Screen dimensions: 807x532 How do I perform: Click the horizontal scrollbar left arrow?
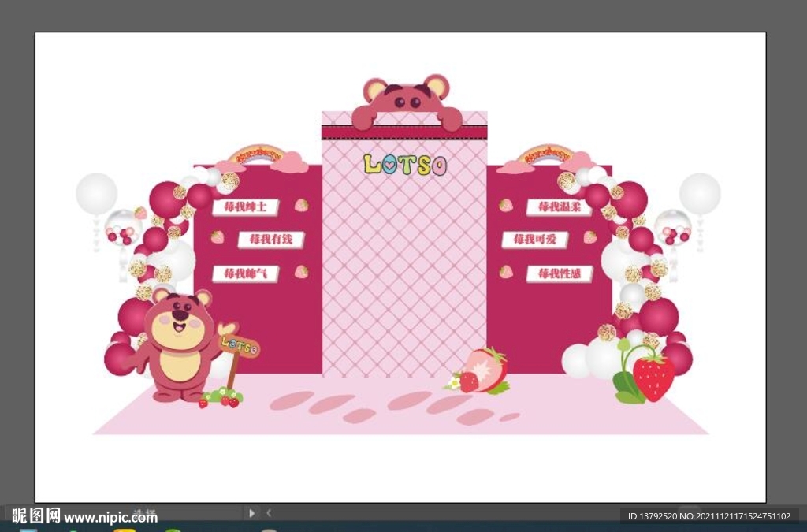pyautogui.click(x=269, y=513)
